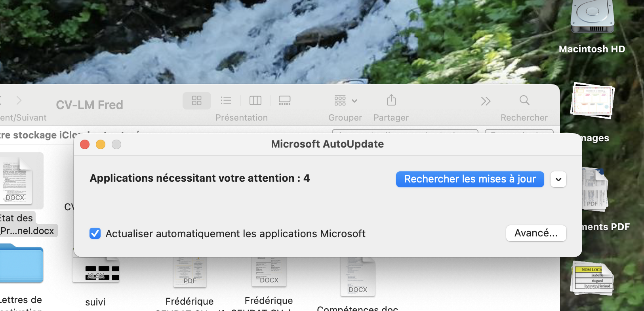
Task: Select the Frédérique PDF file in Finder
Action: point(190,272)
